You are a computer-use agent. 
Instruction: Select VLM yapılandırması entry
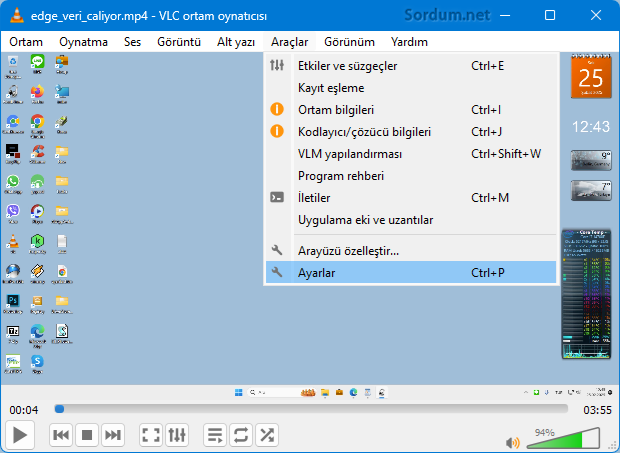(411, 154)
